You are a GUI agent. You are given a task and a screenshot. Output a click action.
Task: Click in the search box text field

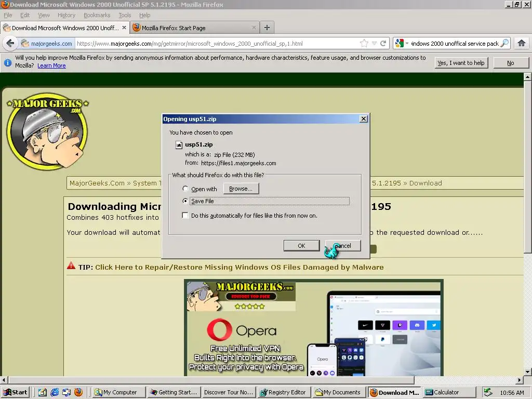455,44
